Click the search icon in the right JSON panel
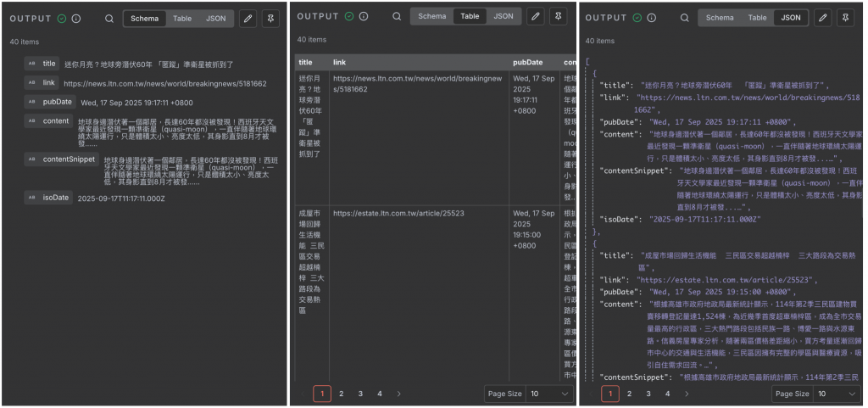Screen dimensions: 868x408 [685, 18]
